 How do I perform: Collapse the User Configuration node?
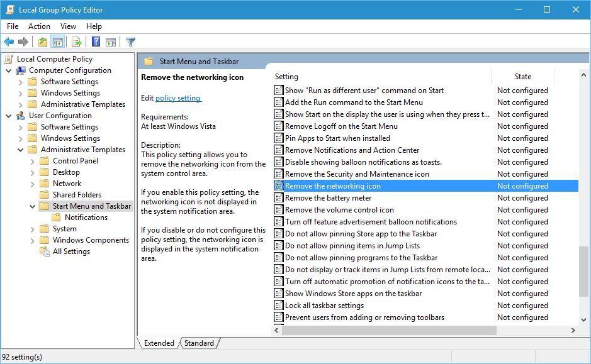(9, 116)
